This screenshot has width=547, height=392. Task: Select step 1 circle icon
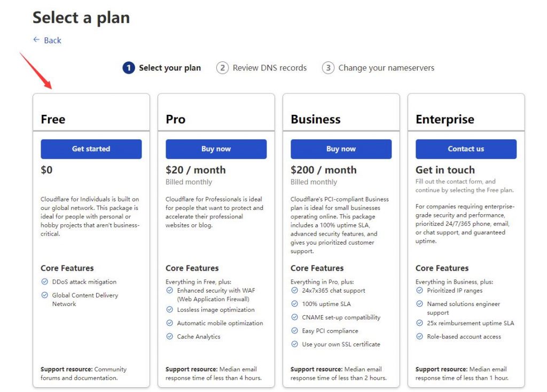click(129, 68)
